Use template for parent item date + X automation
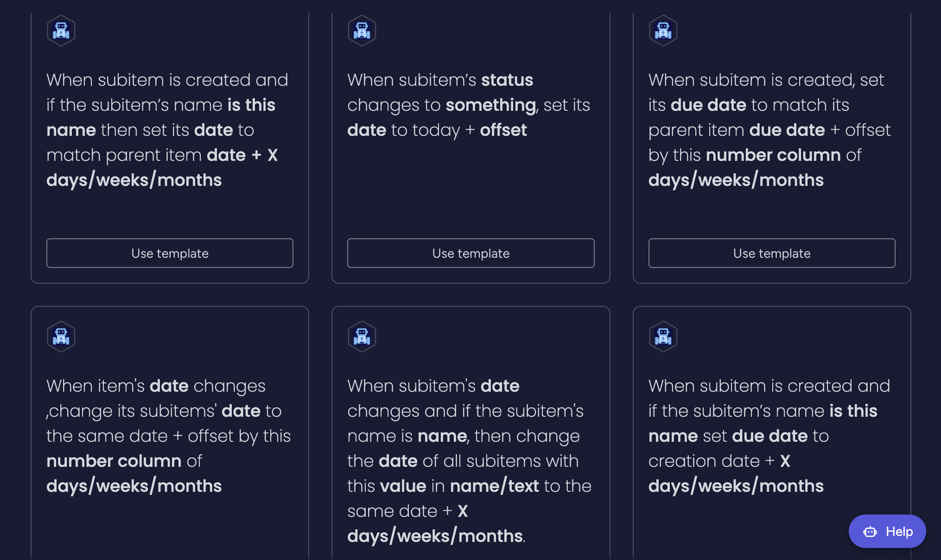 coord(170,253)
